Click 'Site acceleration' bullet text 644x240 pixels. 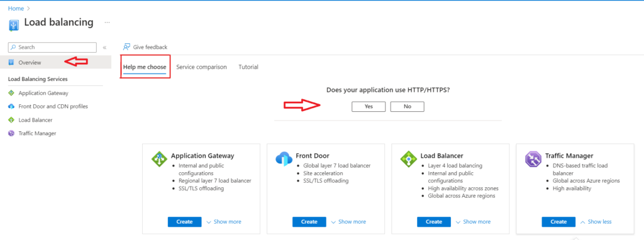(323, 173)
